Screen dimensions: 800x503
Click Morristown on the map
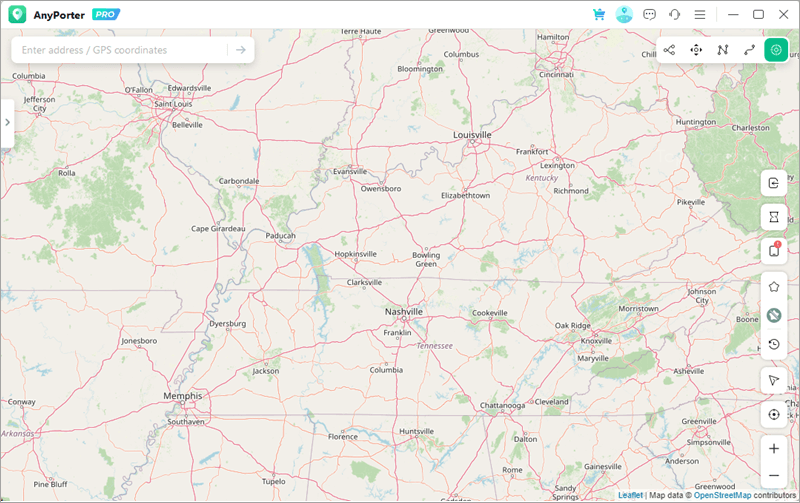pos(638,309)
